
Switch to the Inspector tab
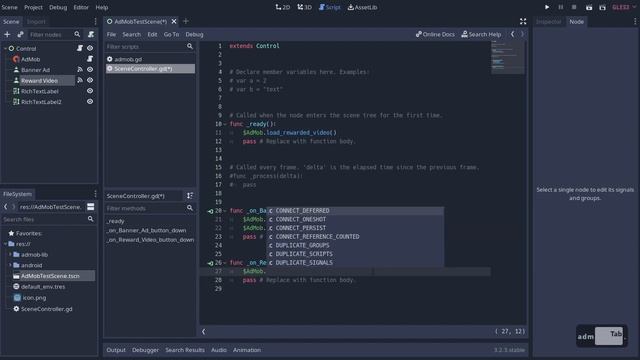[x=549, y=22]
